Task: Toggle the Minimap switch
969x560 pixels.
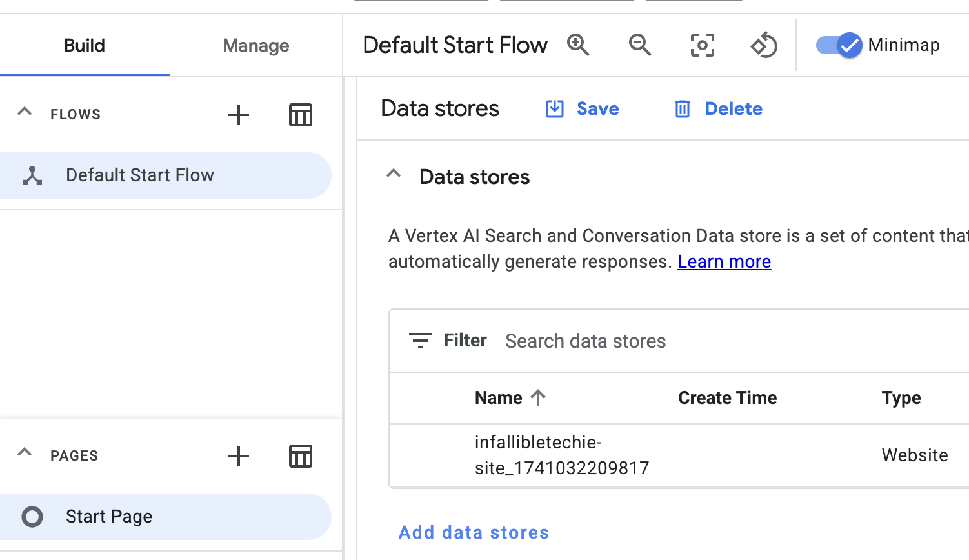Action: [839, 45]
